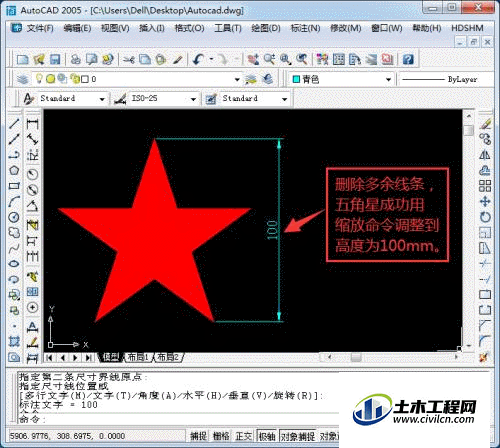This screenshot has height=448, width=500.
Task: Select the Rectangle draw tool
Action: tap(14, 186)
